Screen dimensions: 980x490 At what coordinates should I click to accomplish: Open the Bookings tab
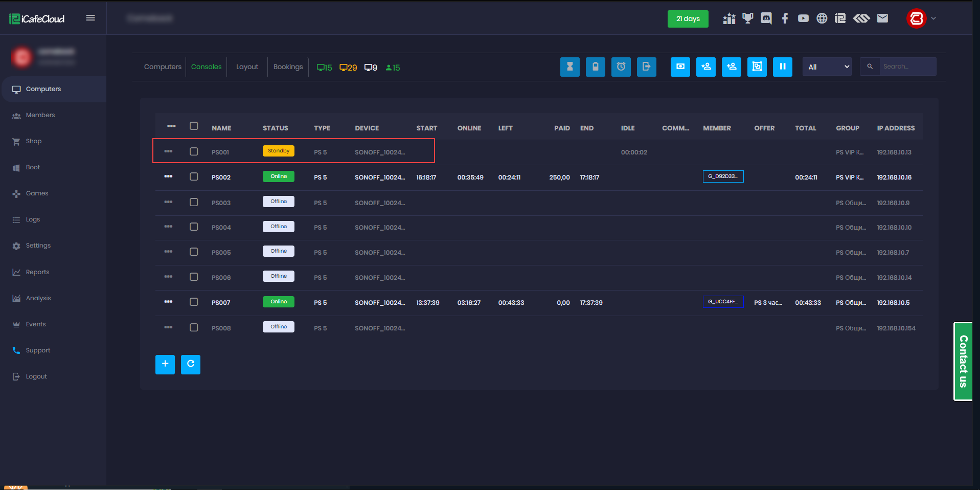point(288,67)
